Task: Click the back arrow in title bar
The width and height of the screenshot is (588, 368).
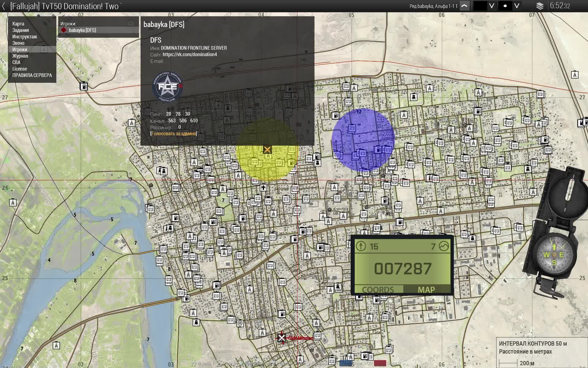Action: [4, 6]
